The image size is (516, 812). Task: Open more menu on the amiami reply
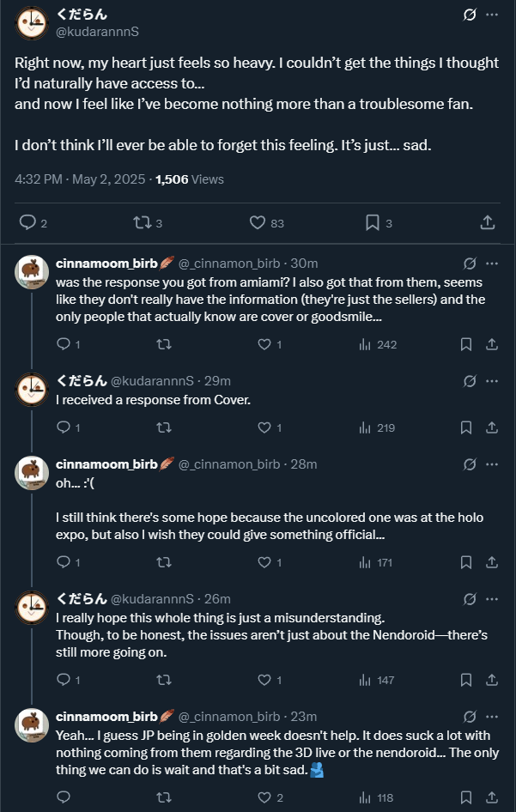click(492, 263)
